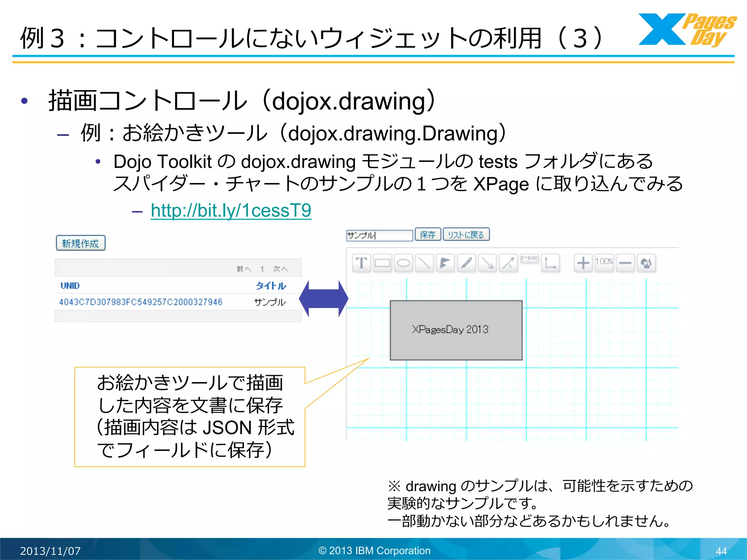Select the Ellipse drawing tool
Screen dimensions: 747x560
click(403, 263)
